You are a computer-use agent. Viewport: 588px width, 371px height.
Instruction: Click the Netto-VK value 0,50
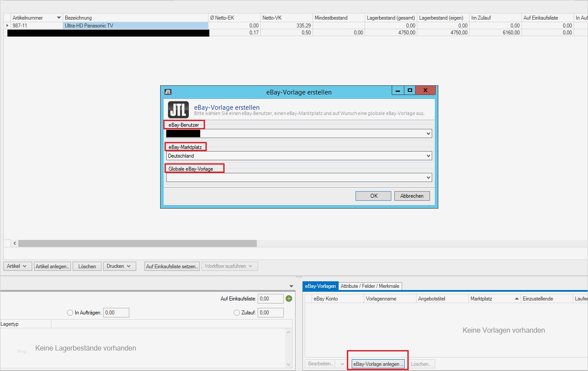(306, 33)
